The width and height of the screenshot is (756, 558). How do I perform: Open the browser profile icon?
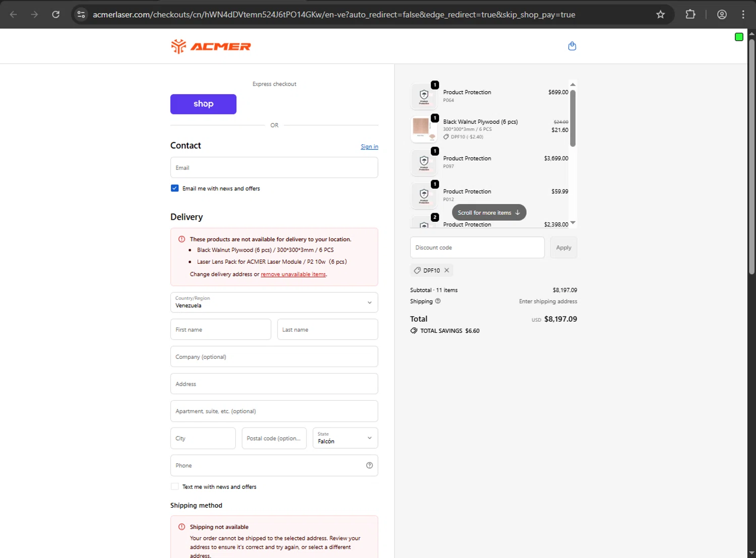(722, 15)
